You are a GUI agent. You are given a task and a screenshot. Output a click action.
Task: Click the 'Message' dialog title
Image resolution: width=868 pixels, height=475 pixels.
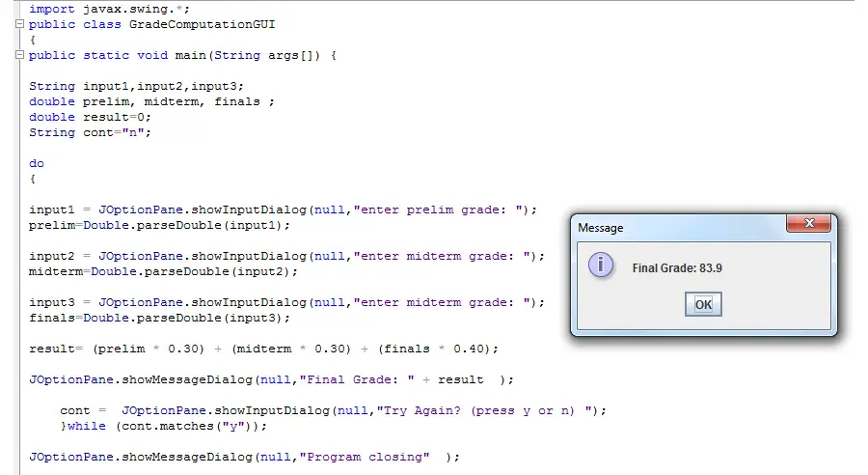(601, 228)
